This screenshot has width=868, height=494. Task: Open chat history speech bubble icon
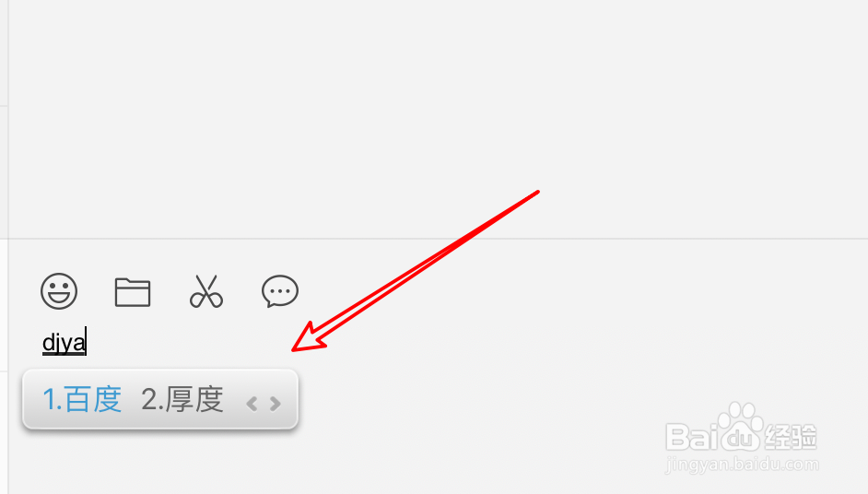click(x=280, y=290)
